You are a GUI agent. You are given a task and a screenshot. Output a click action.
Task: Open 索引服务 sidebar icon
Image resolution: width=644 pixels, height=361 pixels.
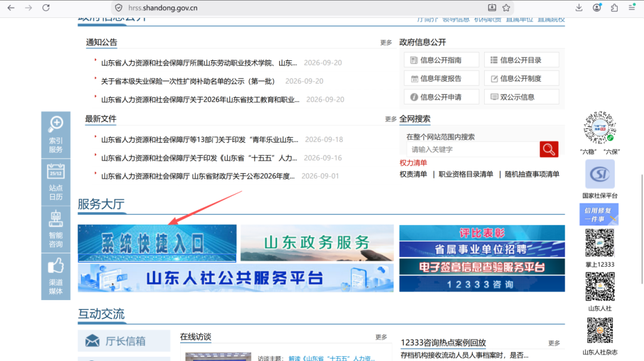pos(56,135)
